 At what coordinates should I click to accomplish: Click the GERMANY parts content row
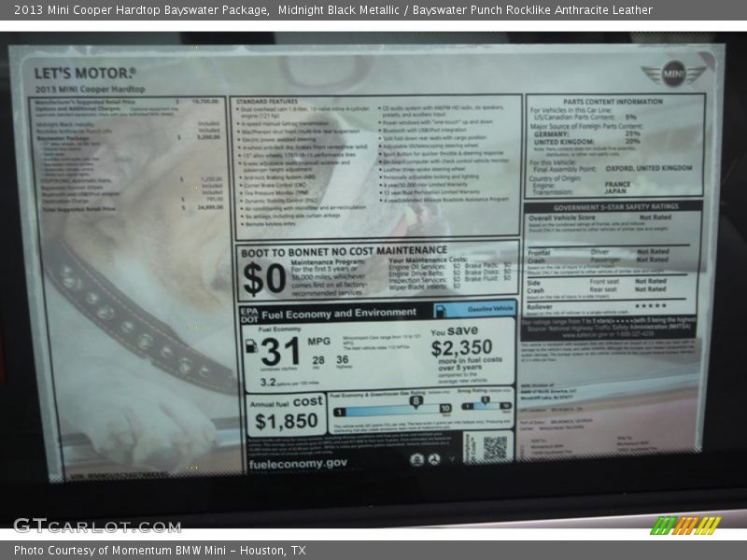[587, 134]
